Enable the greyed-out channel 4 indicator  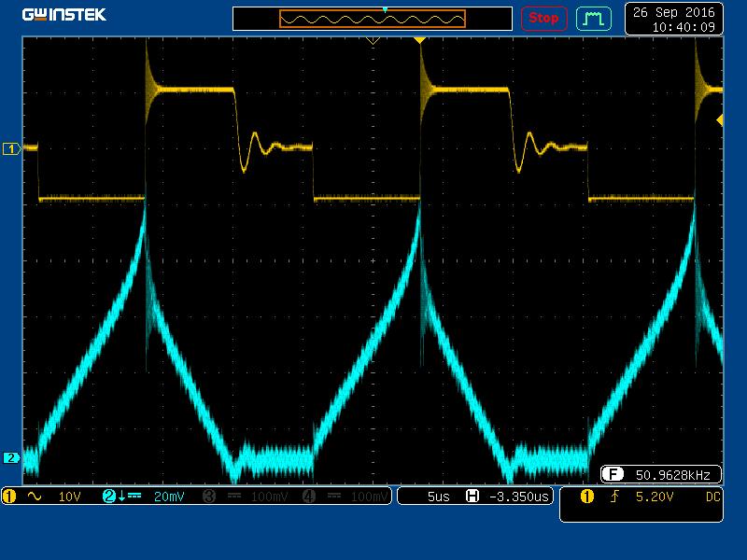[307, 497]
